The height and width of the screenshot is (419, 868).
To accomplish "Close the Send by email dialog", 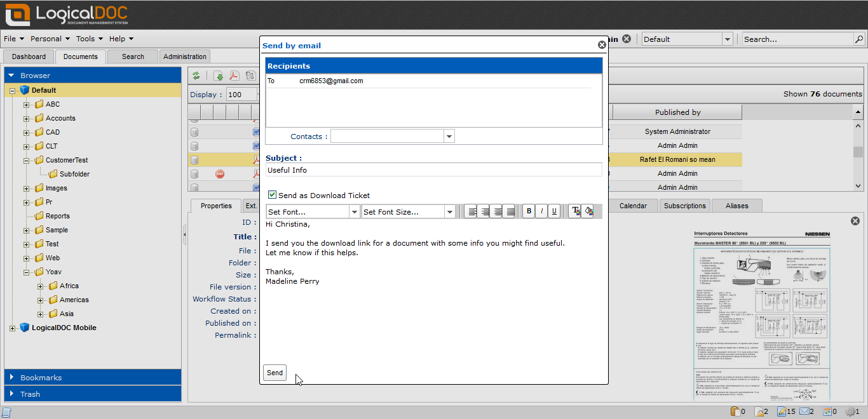I will (602, 45).
